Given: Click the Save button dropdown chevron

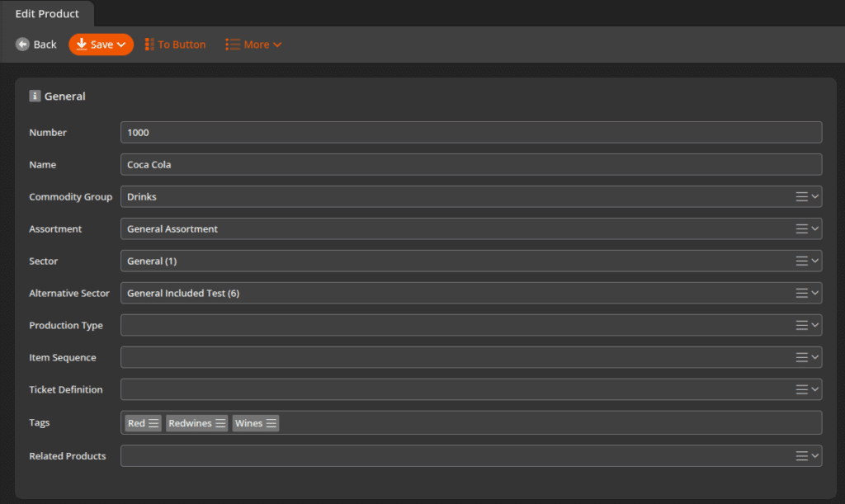Looking at the screenshot, I should pos(121,45).
